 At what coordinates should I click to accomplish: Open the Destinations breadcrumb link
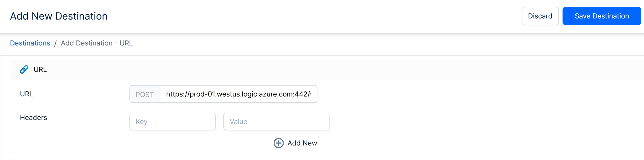coord(30,43)
